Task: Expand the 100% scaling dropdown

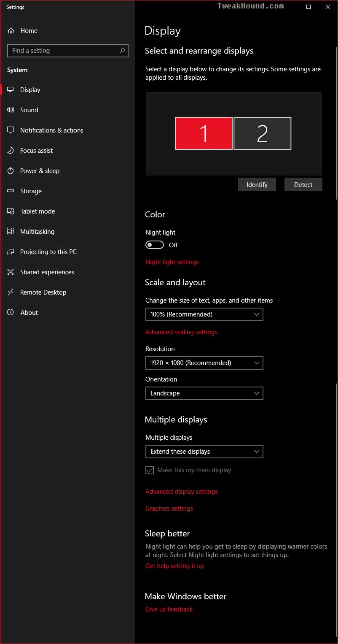Action: pyautogui.click(x=204, y=314)
